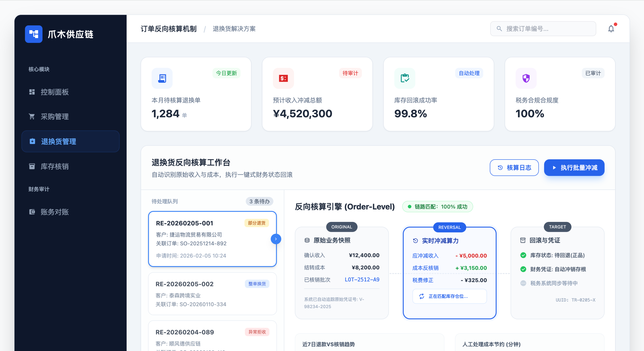Click the search magnifier icon
The width and height of the screenshot is (644, 351).
click(x=499, y=29)
